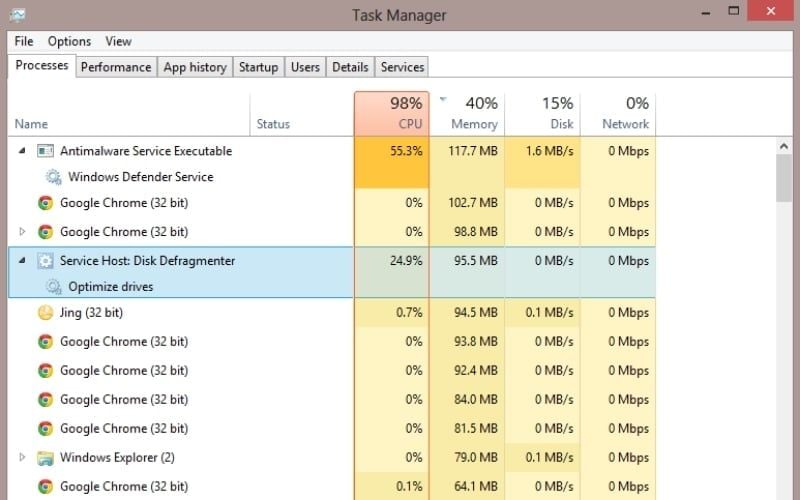Click the Windows Explorer (2) folder icon
The width and height of the screenshot is (800, 500).
click(x=45, y=458)
